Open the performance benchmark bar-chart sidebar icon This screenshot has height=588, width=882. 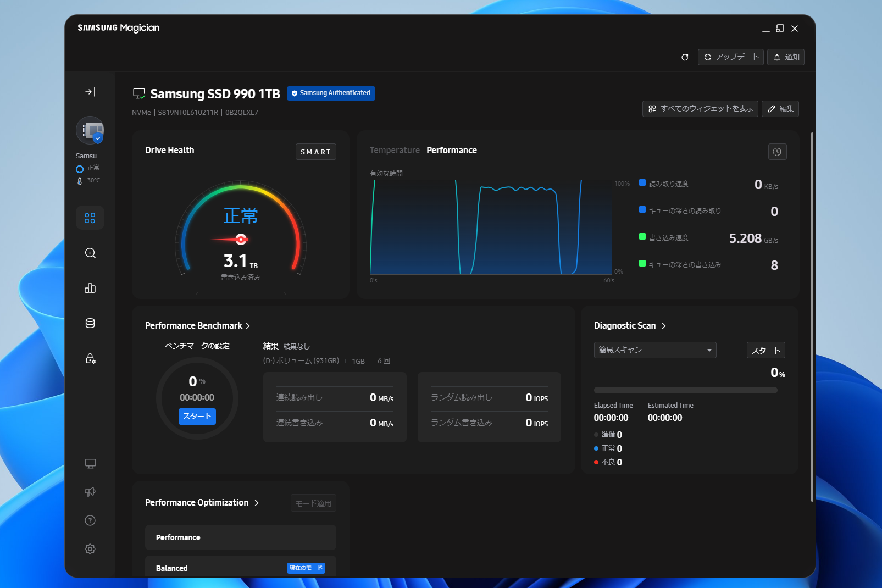point(90,288)
